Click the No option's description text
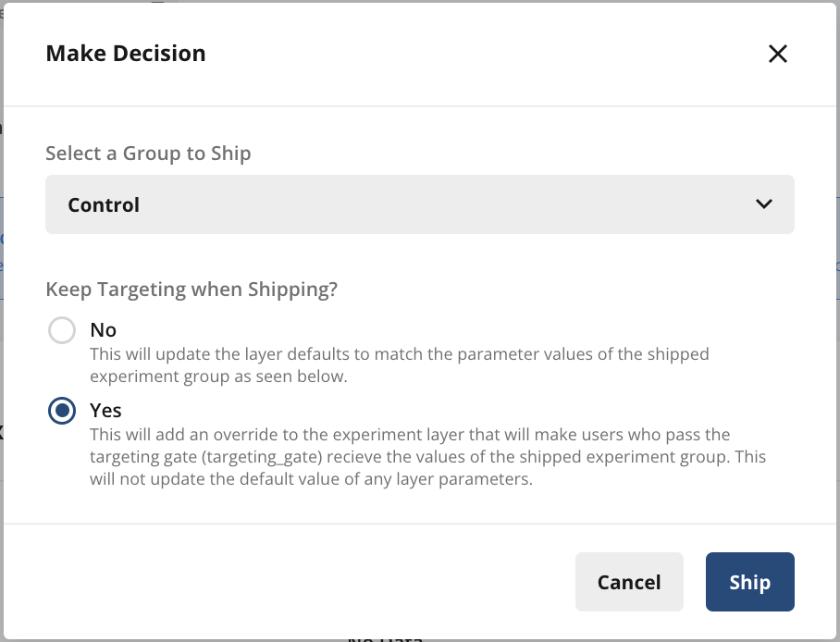 point(398,366)
